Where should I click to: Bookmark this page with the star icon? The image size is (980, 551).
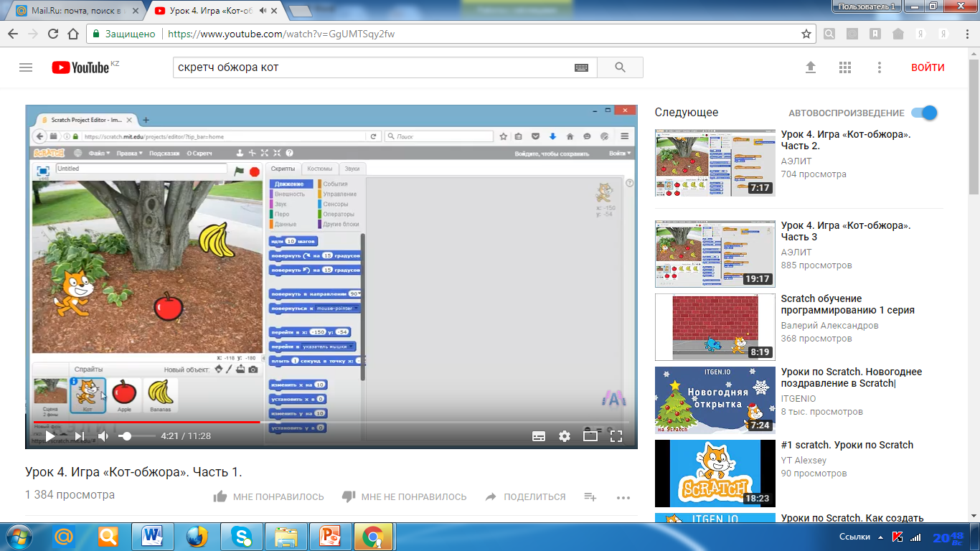pyautogui.click(x=806, y=34)
